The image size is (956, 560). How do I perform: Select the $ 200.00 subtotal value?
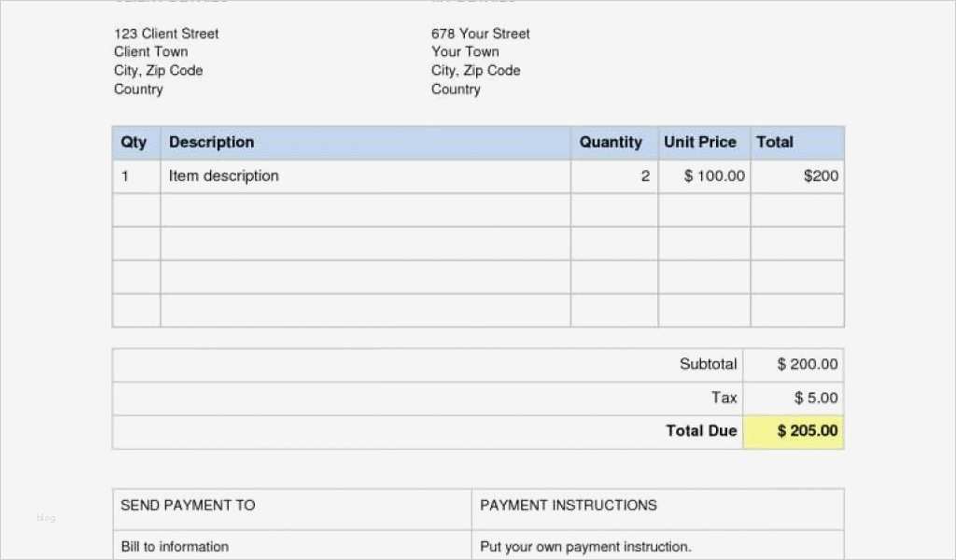808,365
